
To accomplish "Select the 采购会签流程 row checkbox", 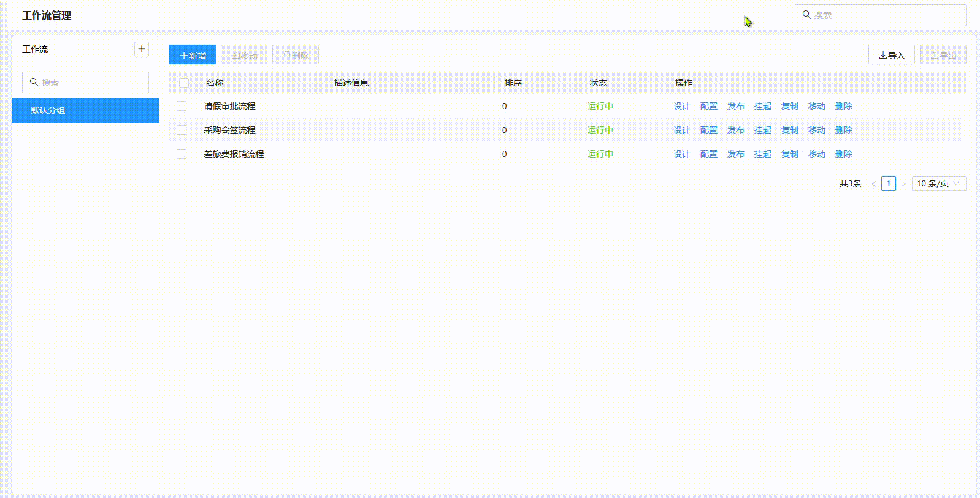I will (182, 130).
